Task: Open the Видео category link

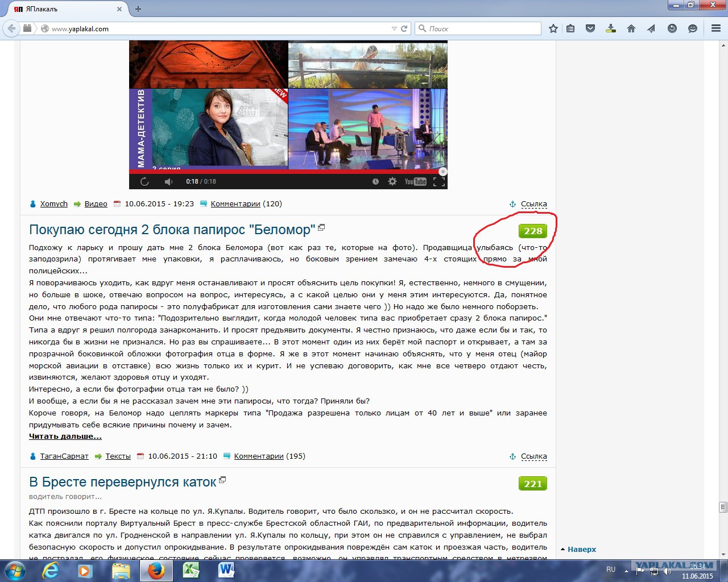Action: 96,204
